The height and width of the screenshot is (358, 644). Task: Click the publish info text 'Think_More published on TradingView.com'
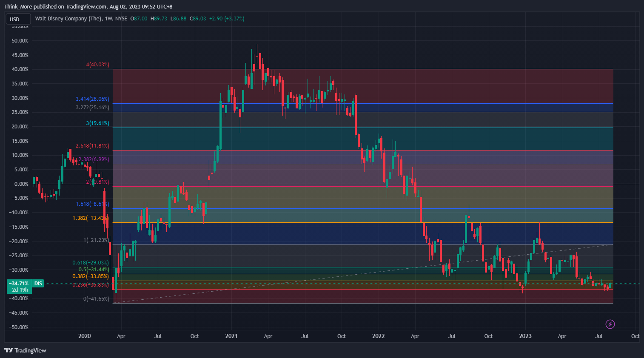tap(56, 7)
